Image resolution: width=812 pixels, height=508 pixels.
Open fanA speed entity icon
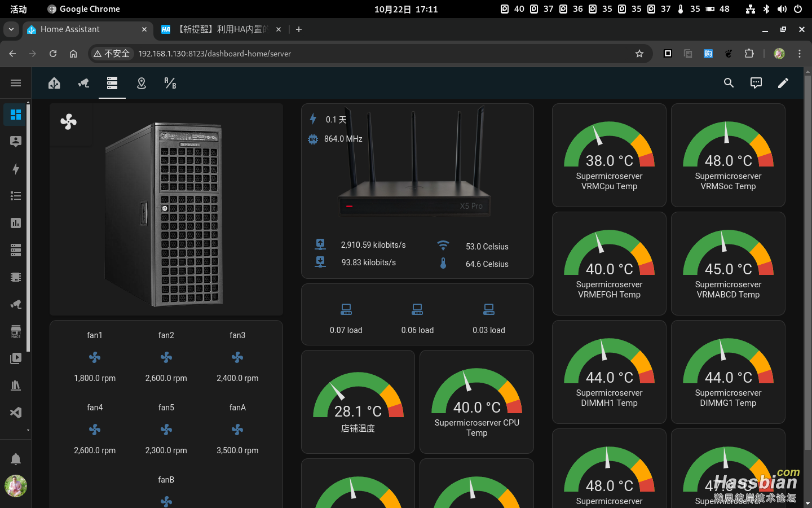point(237,430)
